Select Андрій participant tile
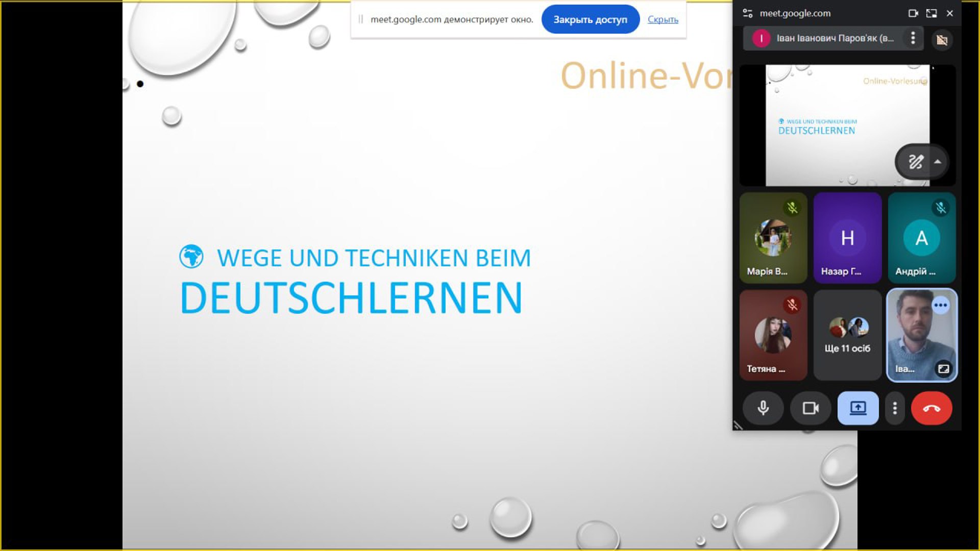The width and height of the screenshot is (980, 551). pyautogui.click(x=922, y=238)
